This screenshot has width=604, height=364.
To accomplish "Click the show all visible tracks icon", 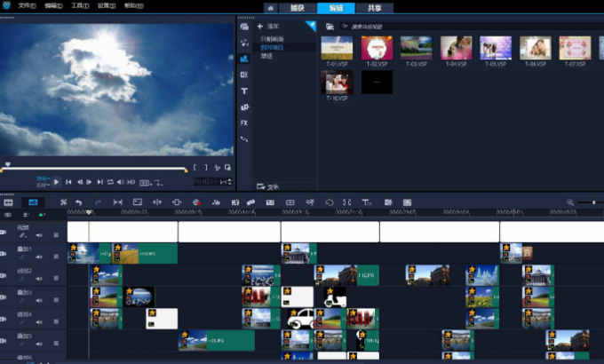I will [x=8, y=215].
